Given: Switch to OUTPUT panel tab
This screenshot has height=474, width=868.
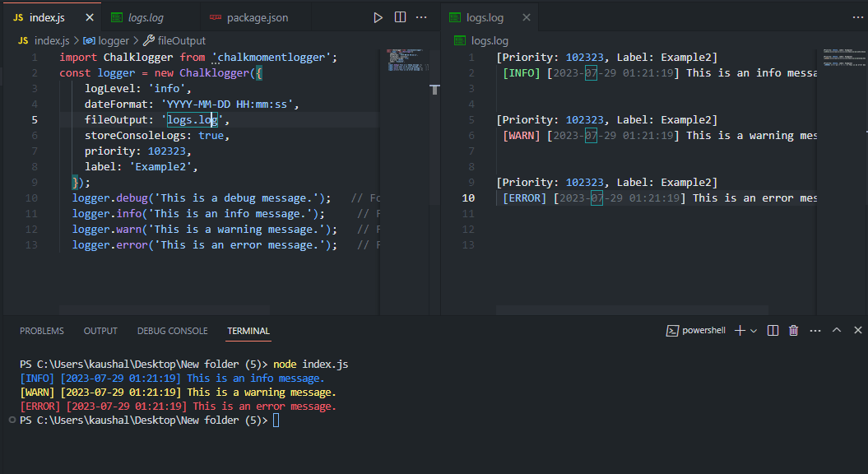Looking at the screenshot, I should (100, 331).
